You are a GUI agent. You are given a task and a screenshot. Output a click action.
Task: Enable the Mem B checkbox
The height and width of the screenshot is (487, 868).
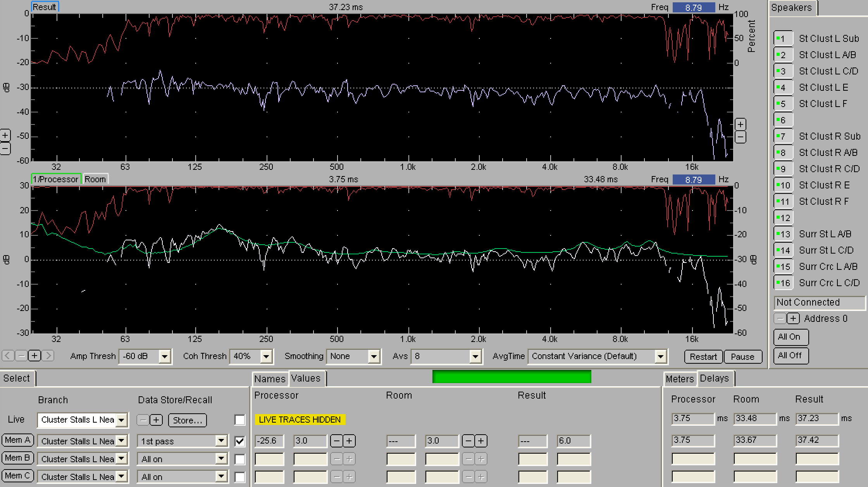point(240,459)
